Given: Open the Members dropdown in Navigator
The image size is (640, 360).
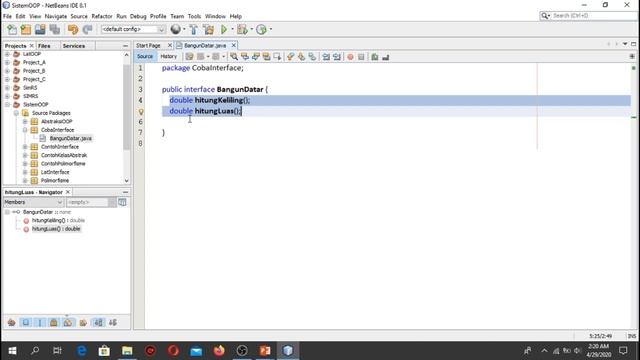Looking at the screenshot, I should coord(33,202).
